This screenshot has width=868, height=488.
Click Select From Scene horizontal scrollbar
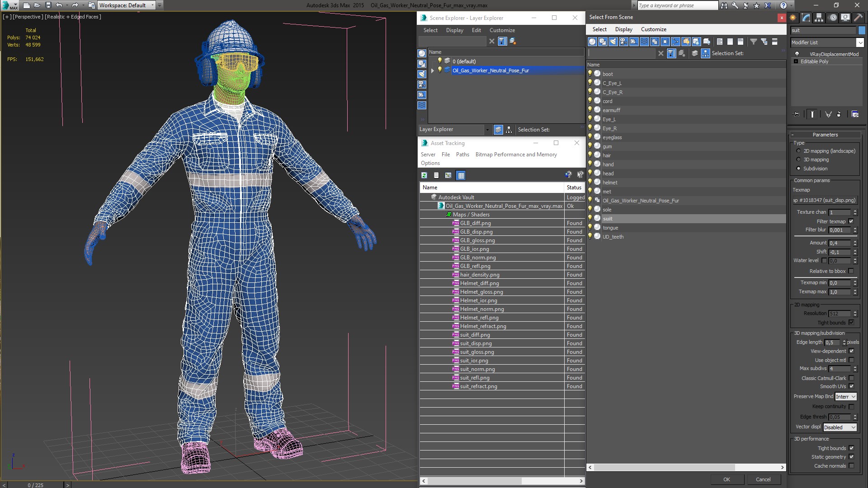click(x=686, y=467)
